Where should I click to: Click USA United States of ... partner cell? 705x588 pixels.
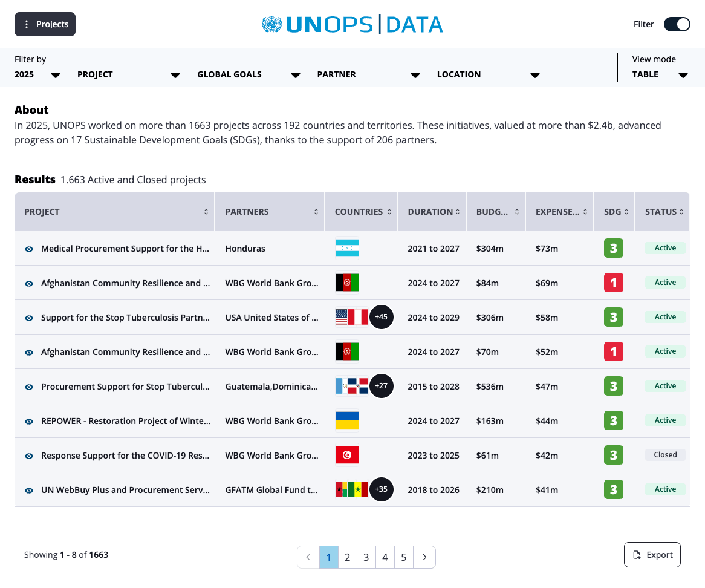271,318
